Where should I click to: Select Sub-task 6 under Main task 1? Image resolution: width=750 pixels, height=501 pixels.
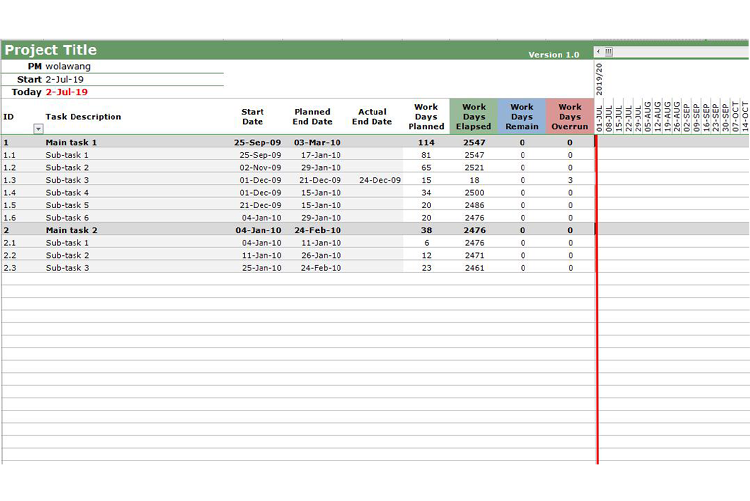(67, 217)
